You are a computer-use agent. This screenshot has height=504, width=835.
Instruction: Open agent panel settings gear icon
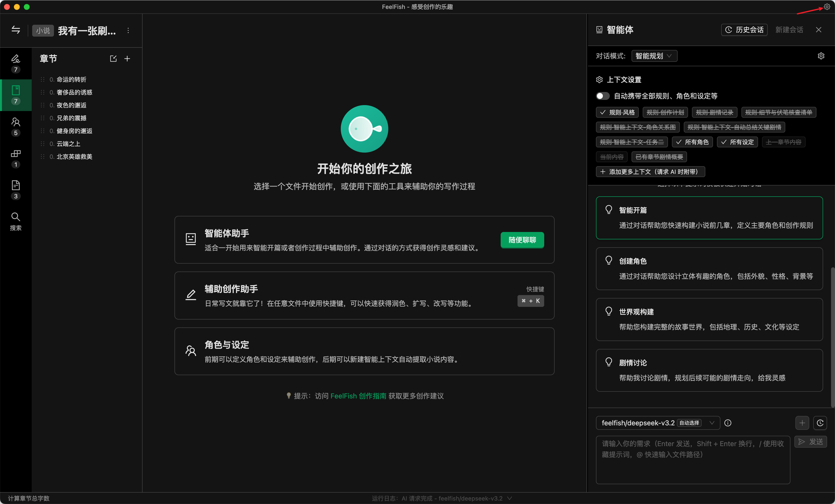point(821,56)
